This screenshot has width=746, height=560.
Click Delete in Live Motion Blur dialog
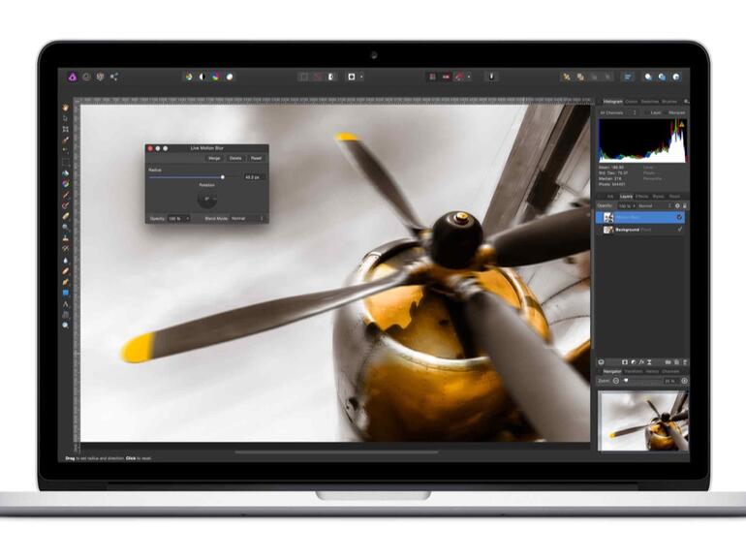[235, 158]
